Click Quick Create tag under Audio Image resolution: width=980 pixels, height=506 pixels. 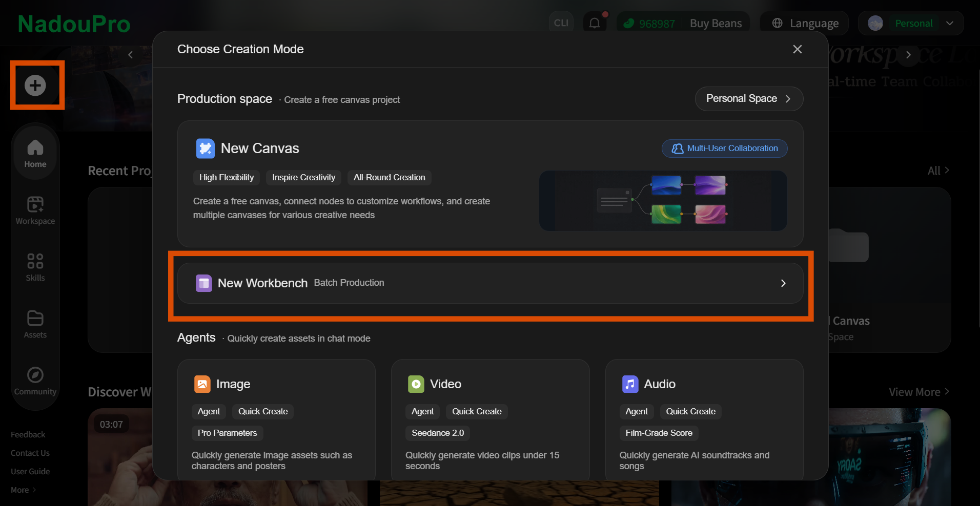(x=691, y=412)
